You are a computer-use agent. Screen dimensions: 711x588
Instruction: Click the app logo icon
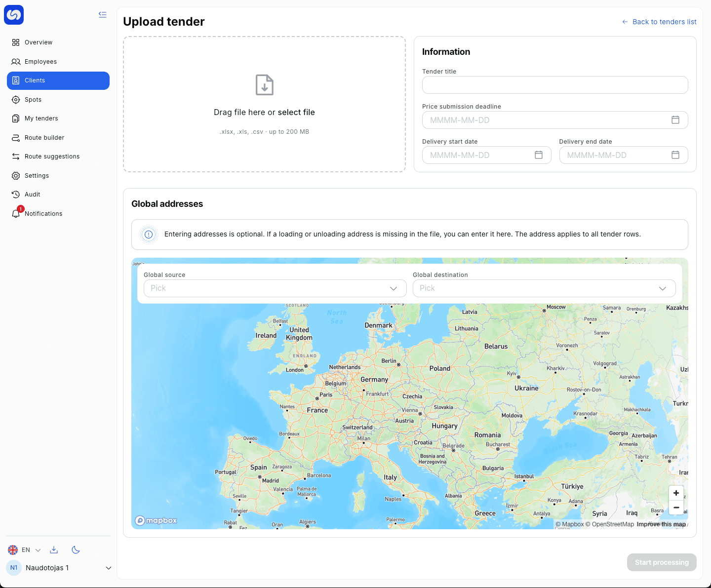[x=14, y=15]
